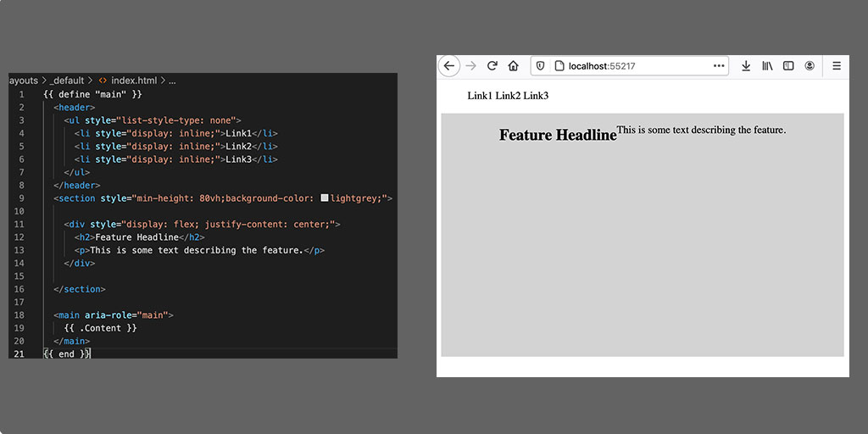This screenshot has height=434, width=868.
Task: Click the browser back arrow button
Action: tap(449, 66)
